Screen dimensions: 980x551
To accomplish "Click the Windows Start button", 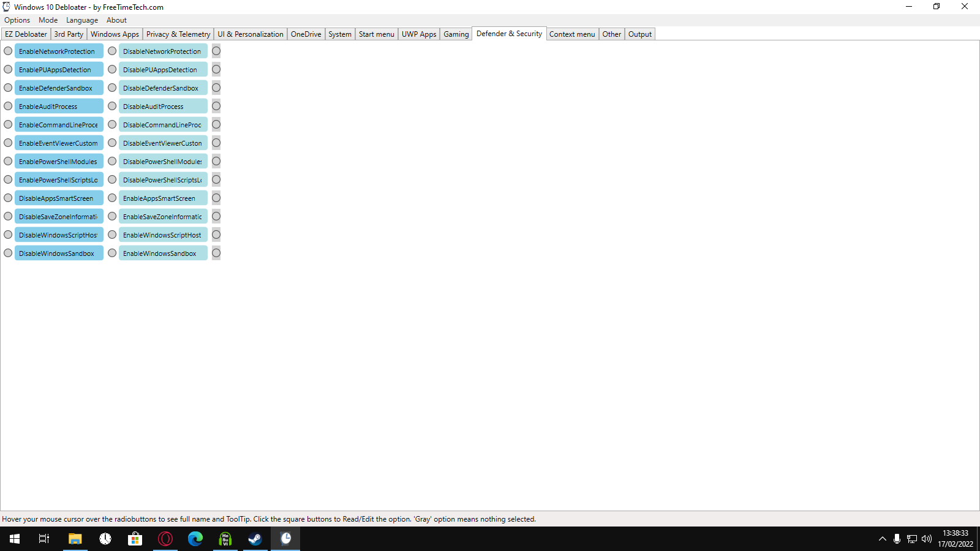I will click(x=15, y=539).
